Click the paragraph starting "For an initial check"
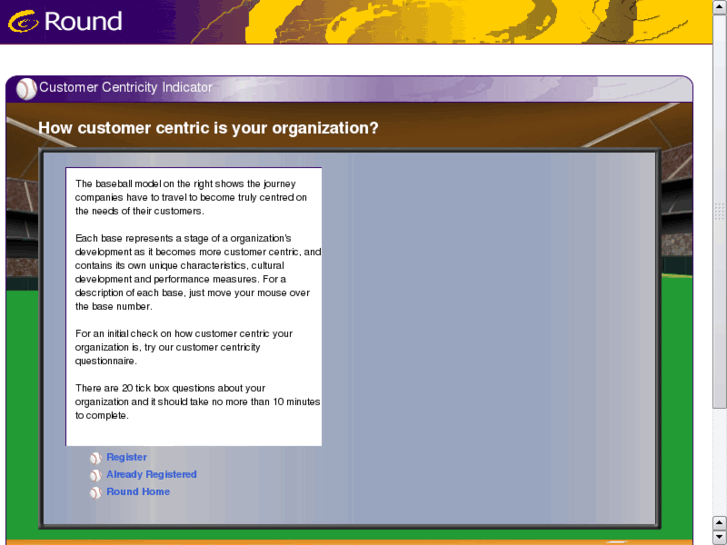Screen dimensions: 727x545 184,347
